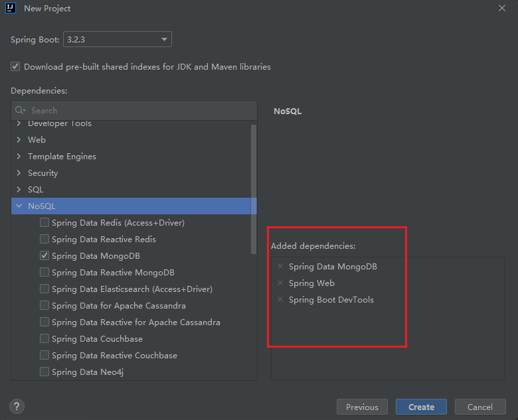The height and width of the screenshot is (420, 518).
Task: Click the Create button
Action: coord(421,407)
